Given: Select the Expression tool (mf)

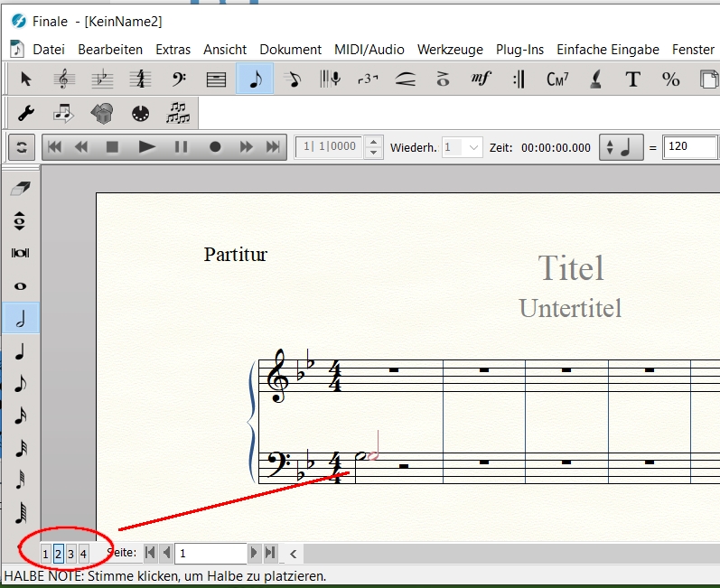Looking at the screenshot, I should (x=481, y=79).
